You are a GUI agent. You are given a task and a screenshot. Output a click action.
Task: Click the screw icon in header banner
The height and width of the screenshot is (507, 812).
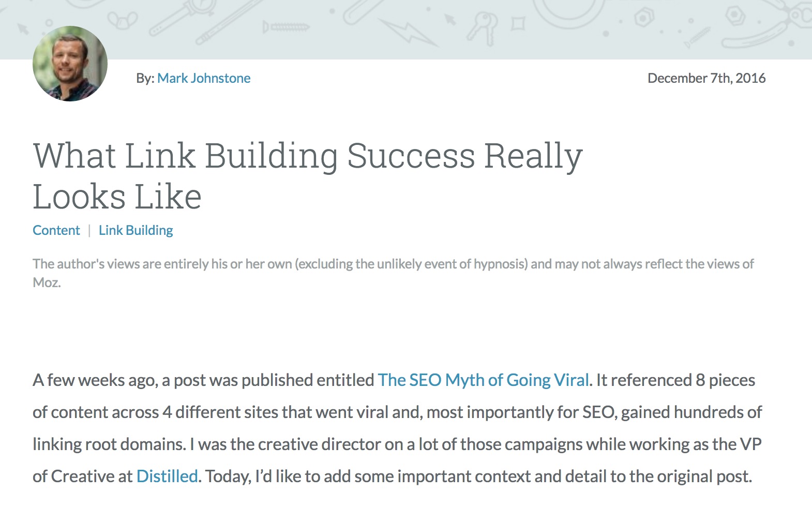286,26
